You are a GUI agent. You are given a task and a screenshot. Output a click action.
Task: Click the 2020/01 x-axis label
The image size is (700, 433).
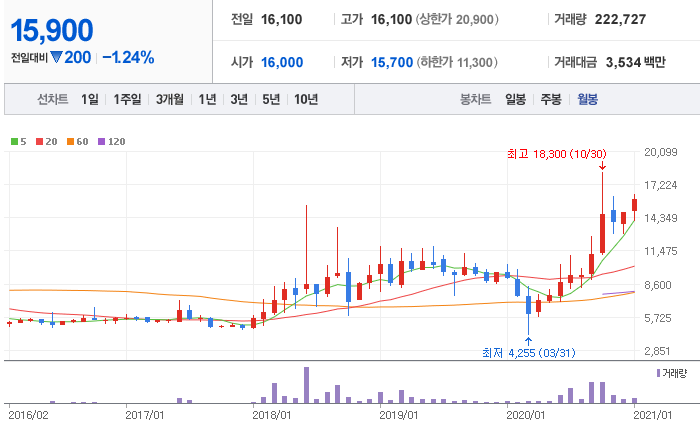click(x=525, y=415)
